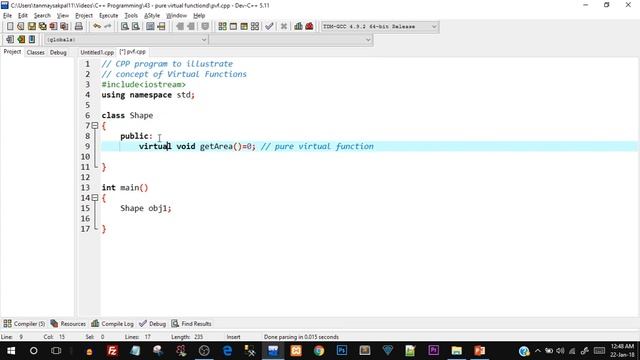The image size is (640, 360).
Task: Collapse the main function fold at line 14
Action: coord(95,198)
